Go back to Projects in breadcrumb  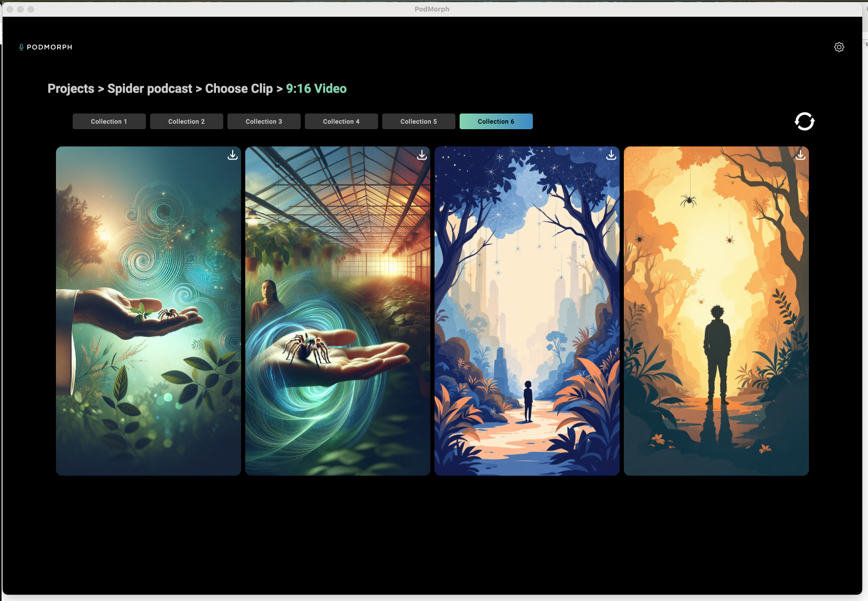point(71,89)
